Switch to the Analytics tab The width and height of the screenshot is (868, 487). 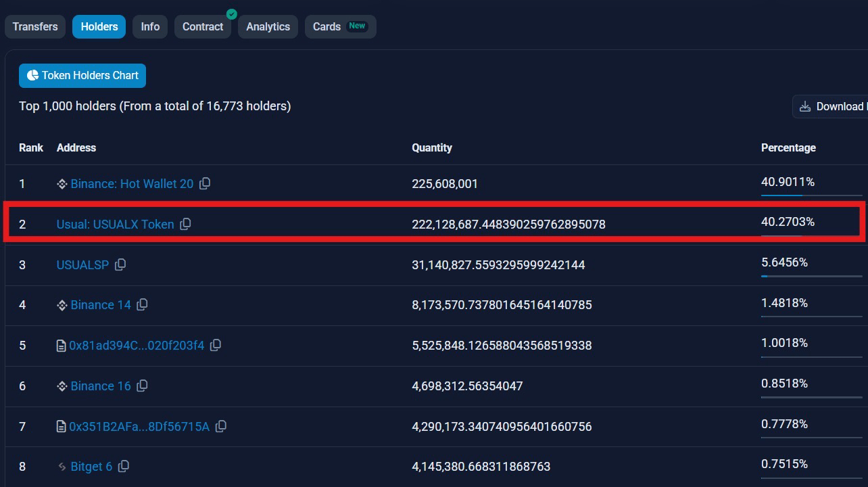click(268, 27)
